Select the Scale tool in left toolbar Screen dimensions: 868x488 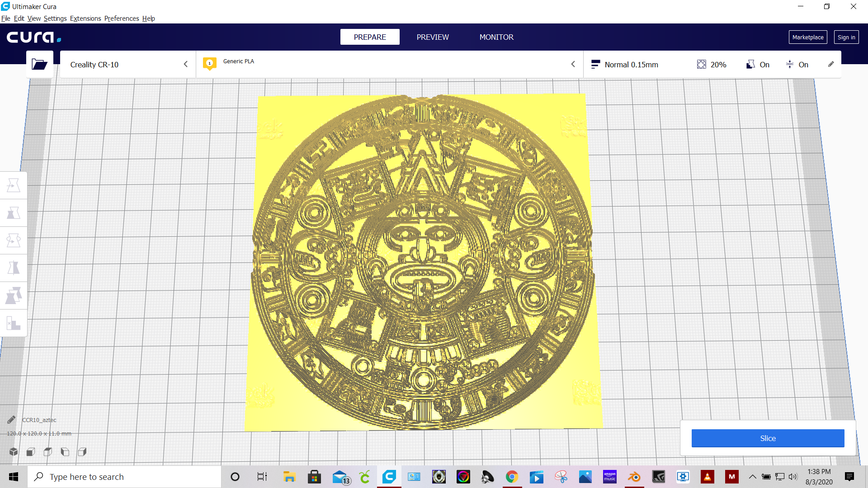click(14, 213)
